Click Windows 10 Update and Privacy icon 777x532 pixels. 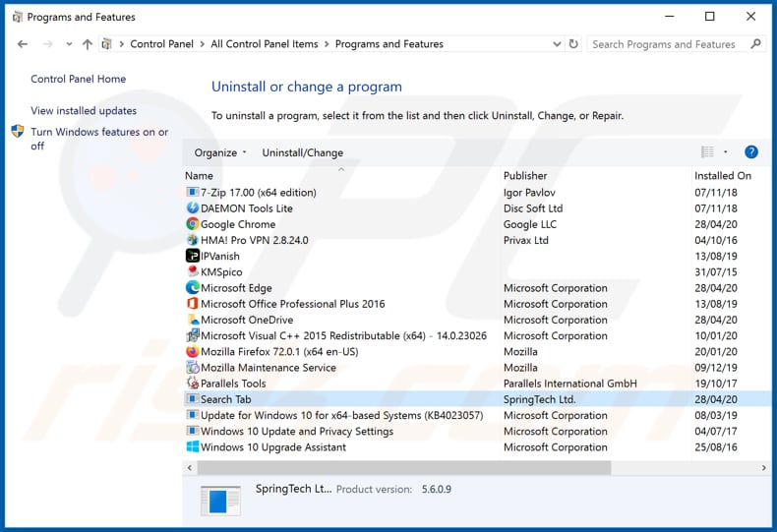[x=192, y=431]
